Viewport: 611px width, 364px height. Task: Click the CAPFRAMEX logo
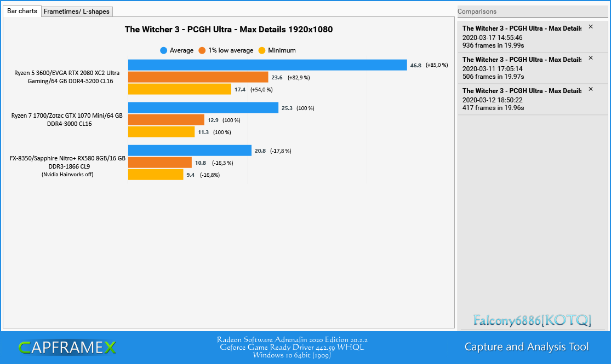pyautogui.click(x=67, y=347)
